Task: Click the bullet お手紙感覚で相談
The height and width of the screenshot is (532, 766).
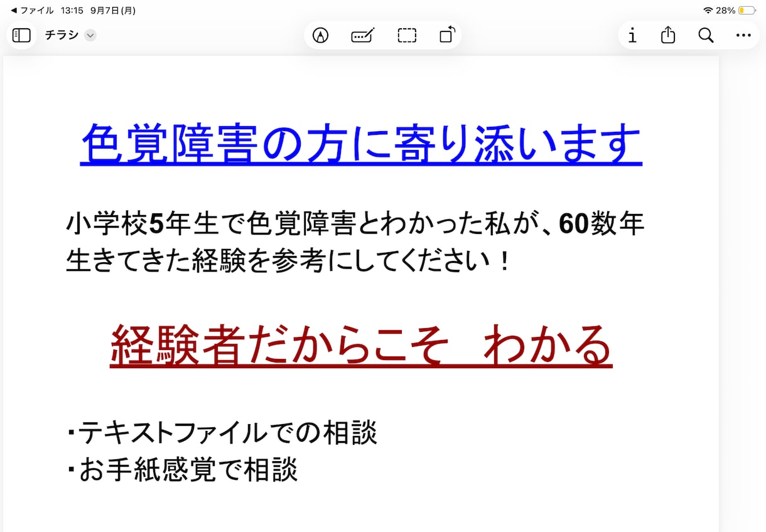Action: [x=181, y=469]
